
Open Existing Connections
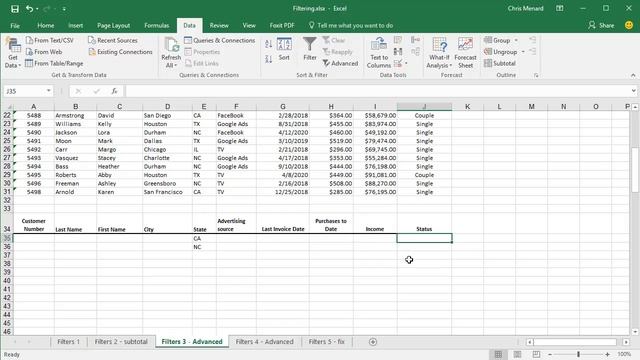(x=120, y=52)
